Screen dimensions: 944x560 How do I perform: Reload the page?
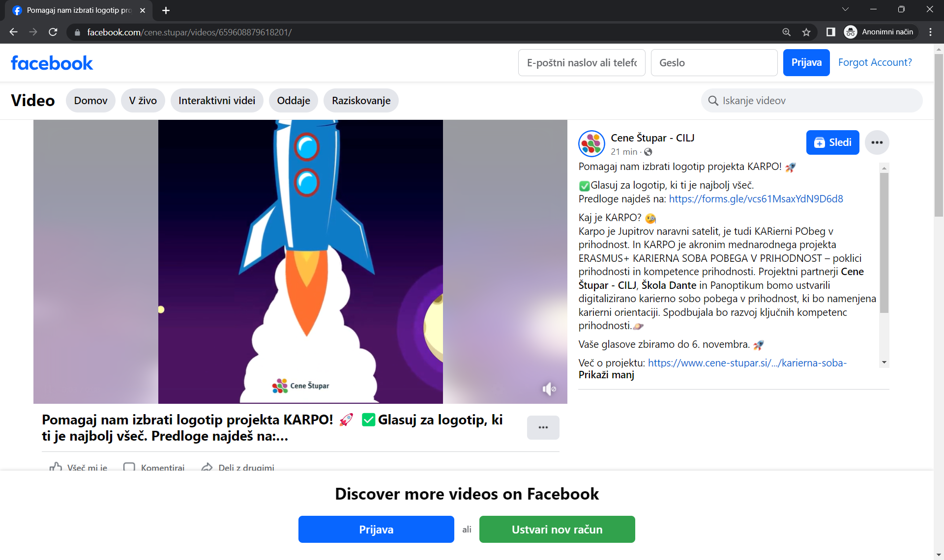point(53,32)
